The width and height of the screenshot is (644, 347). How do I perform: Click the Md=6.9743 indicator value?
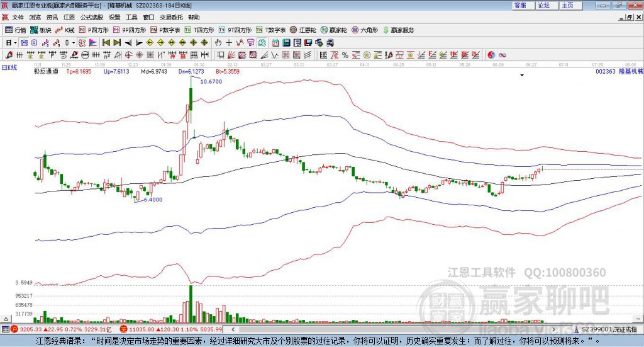(x=154, y=72)
